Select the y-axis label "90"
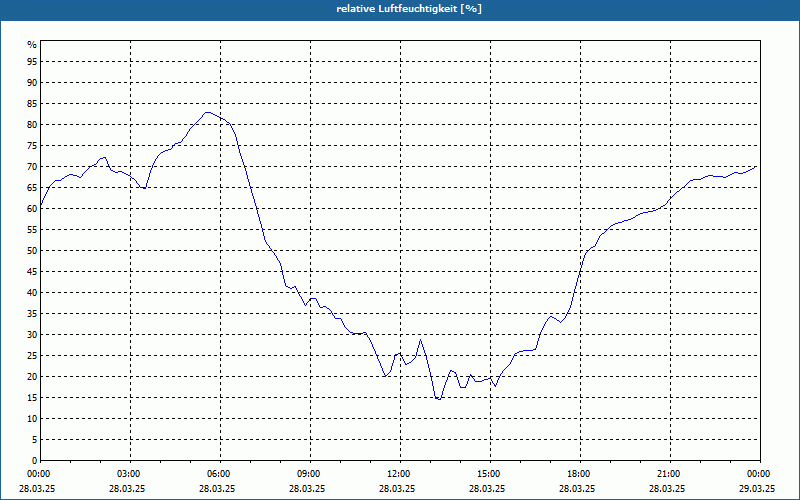The height and width of the screenshot is (500, 800). 32,83
